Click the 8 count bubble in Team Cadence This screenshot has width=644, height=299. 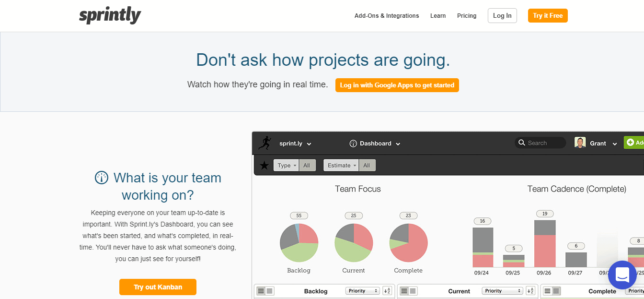[638, 241]
